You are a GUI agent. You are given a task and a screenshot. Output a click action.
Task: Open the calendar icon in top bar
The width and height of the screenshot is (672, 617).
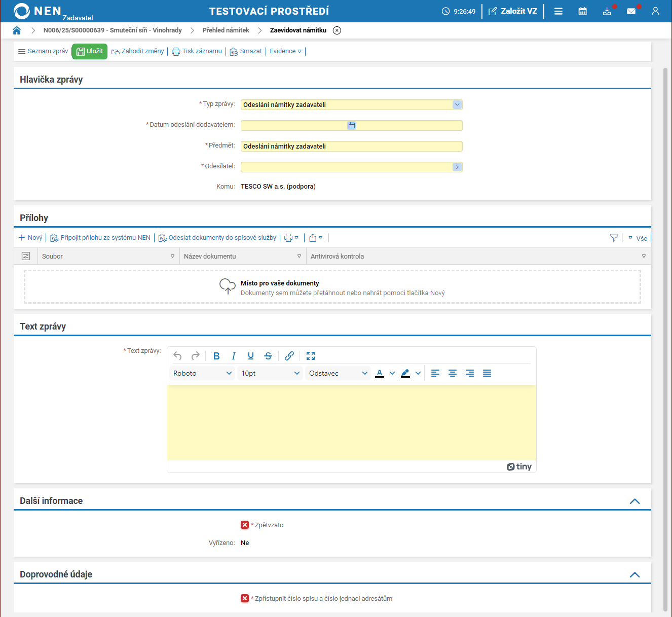coord(582,11)
